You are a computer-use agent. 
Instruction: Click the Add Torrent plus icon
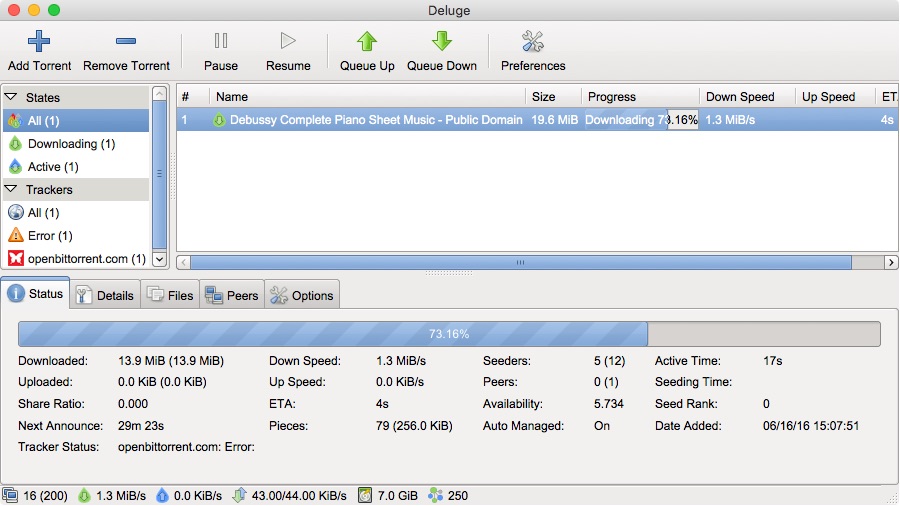click(x=39, y=41)
